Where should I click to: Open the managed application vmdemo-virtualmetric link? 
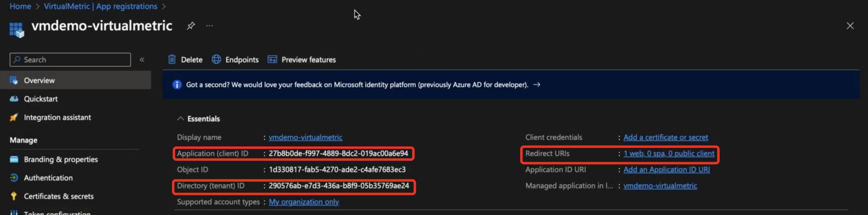(660, 186)
